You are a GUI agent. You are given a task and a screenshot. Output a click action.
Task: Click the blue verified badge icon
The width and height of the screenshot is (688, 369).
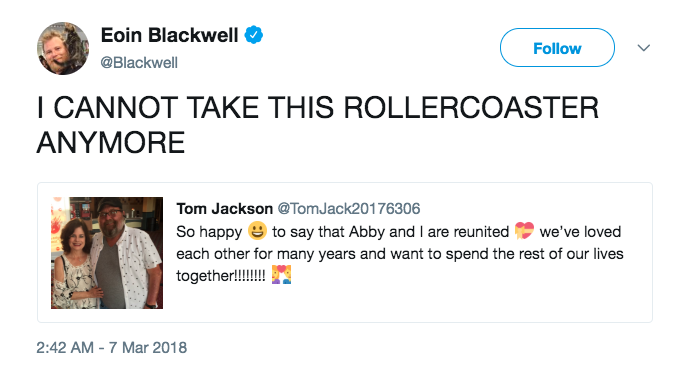pos(254,35)
